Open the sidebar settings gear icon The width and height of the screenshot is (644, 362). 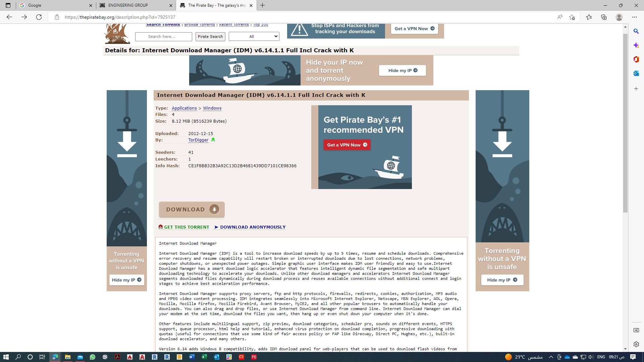636,344
